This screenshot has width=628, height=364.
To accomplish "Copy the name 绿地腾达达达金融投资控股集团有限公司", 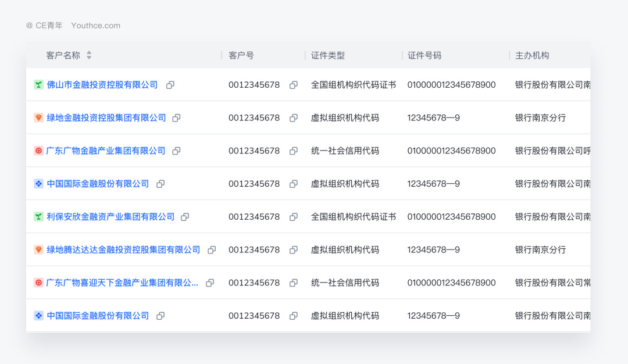I will tap(212, 250).
